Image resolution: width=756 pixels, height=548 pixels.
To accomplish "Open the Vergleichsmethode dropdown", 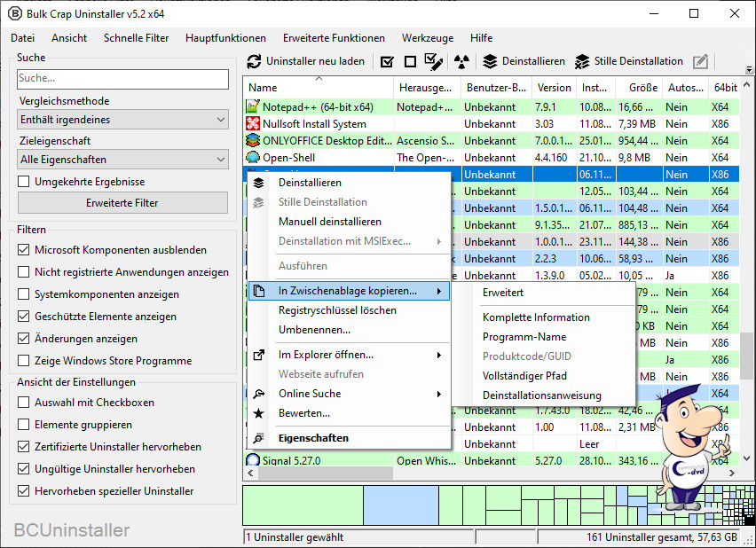I will [122, 120].
